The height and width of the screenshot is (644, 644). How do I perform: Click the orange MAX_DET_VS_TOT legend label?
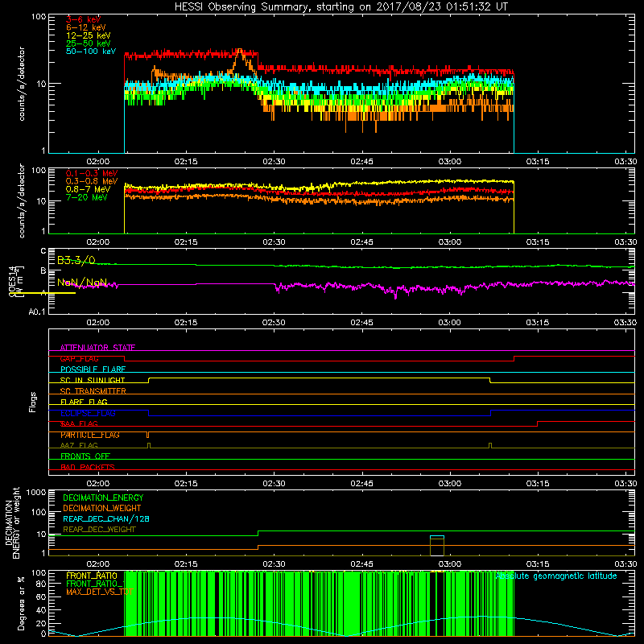click(x=99, y=592)
